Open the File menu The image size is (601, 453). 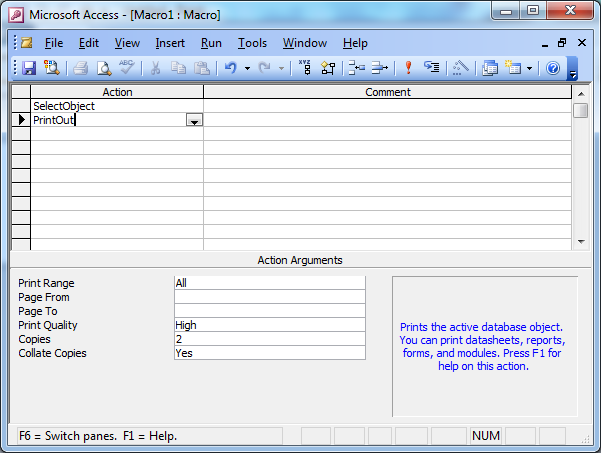coord(54,43)
